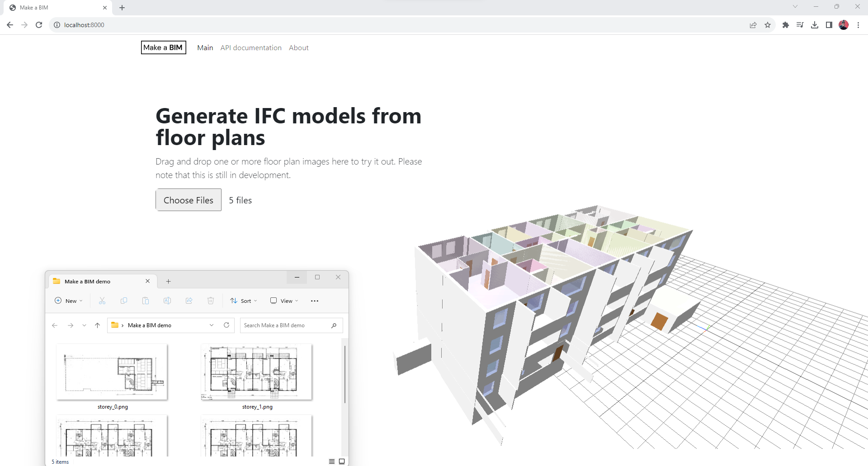The width and height of the screenshot is (868, 466).
Task: Go to Main nav link
Action: point(205,47)
